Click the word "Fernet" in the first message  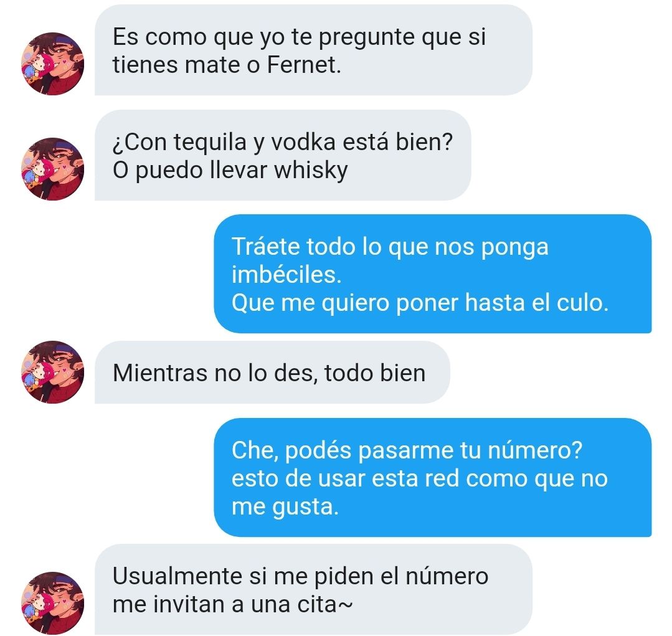301,65
